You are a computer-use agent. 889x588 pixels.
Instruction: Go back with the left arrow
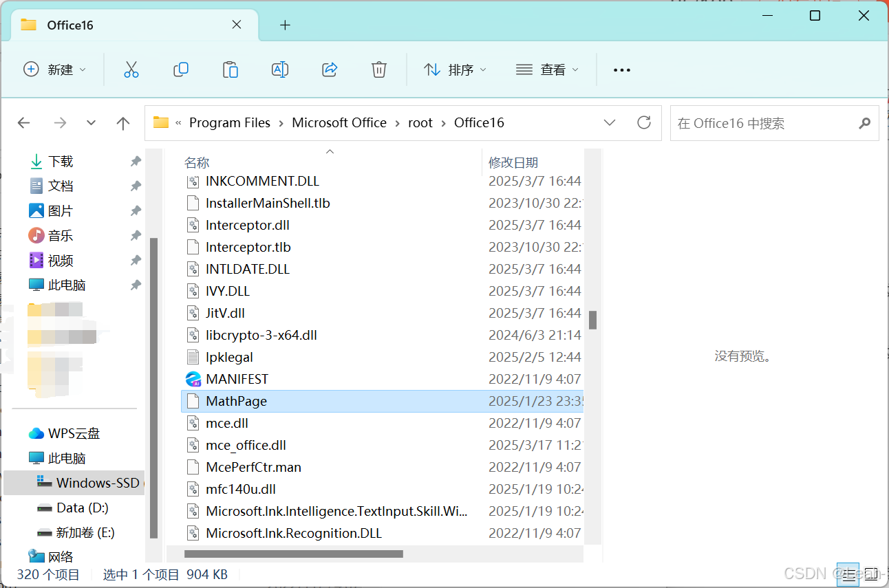(24, 123)
